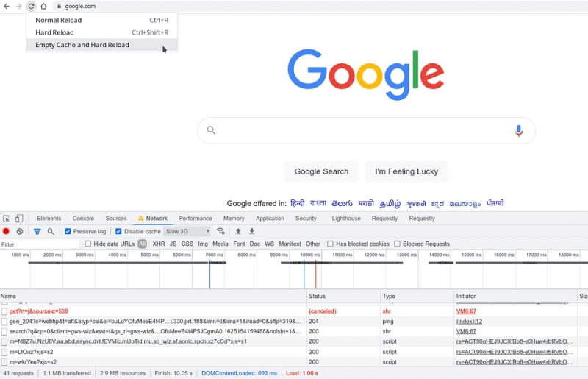Screen dimensions: 588x379
Task: Switch to the Elements tab
Action: pos(49,219)
